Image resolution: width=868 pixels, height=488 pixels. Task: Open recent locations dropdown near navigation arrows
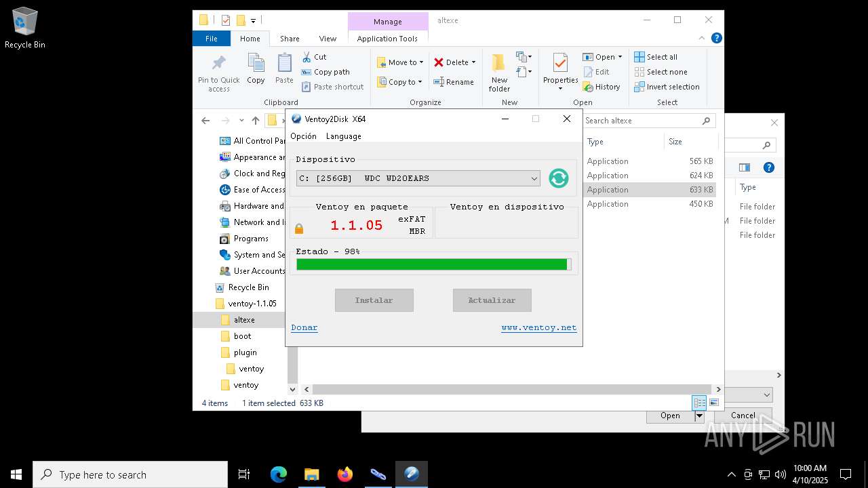click(241, 121)
